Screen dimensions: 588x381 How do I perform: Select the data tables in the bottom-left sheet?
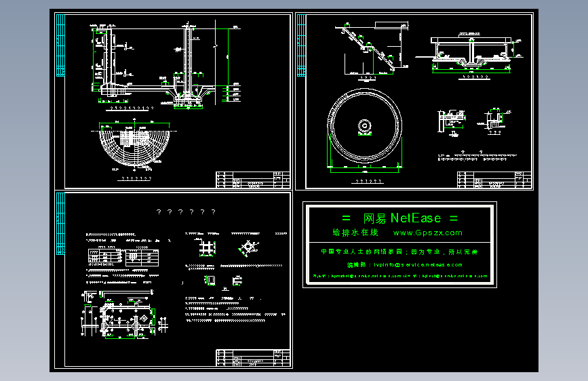pos(123,258)
